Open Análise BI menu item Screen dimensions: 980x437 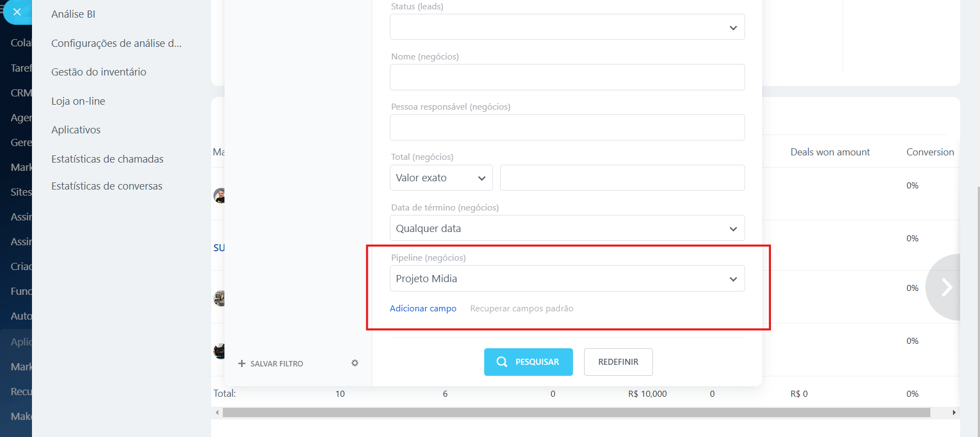pos(73,14)
